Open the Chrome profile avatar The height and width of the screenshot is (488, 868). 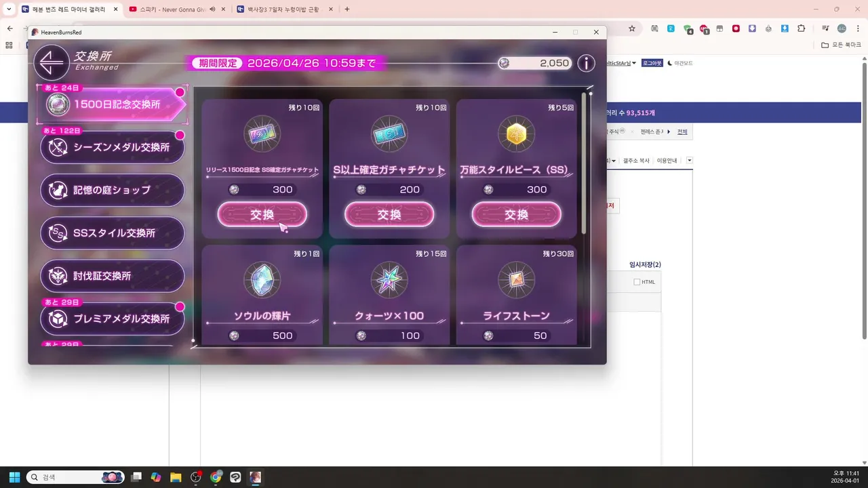(x=842, y=28)
